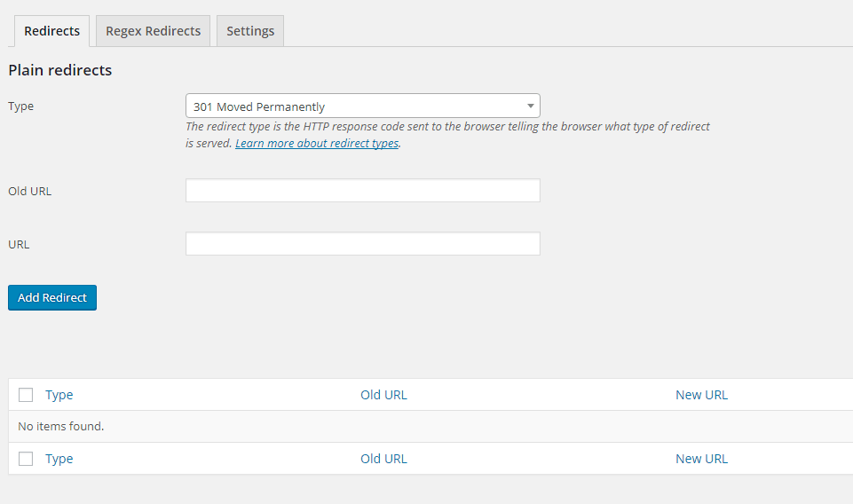Focus the Old URL input field

point(362,191)
